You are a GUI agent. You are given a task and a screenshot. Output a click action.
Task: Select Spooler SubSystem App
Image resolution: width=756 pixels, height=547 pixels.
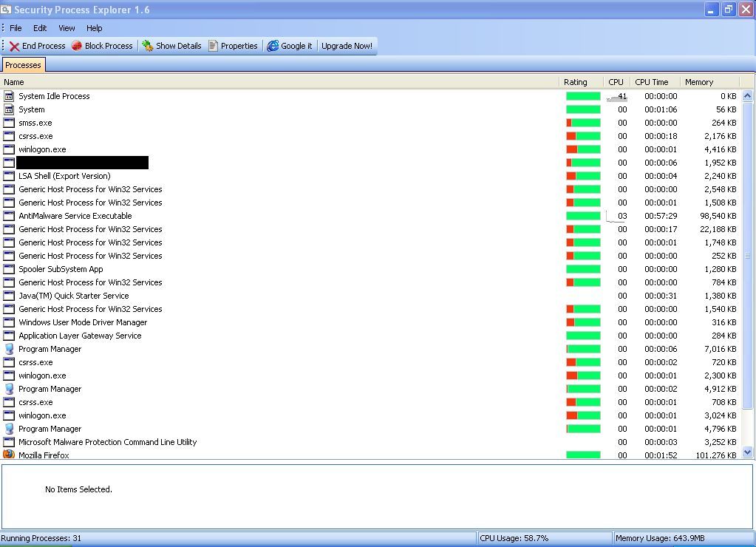370,268
